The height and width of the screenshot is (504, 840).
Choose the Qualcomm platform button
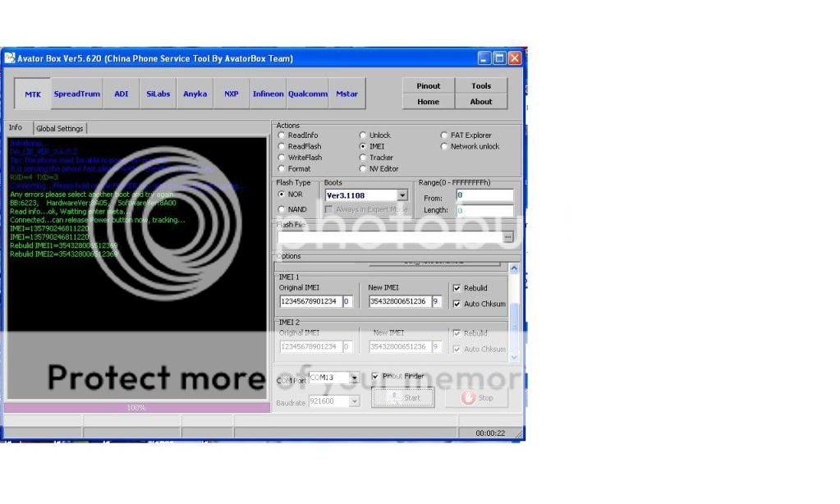[308, 94]
